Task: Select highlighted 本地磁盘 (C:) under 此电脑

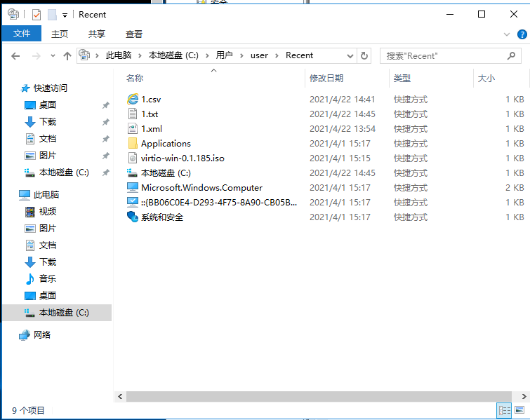Action: coord(57,313)
